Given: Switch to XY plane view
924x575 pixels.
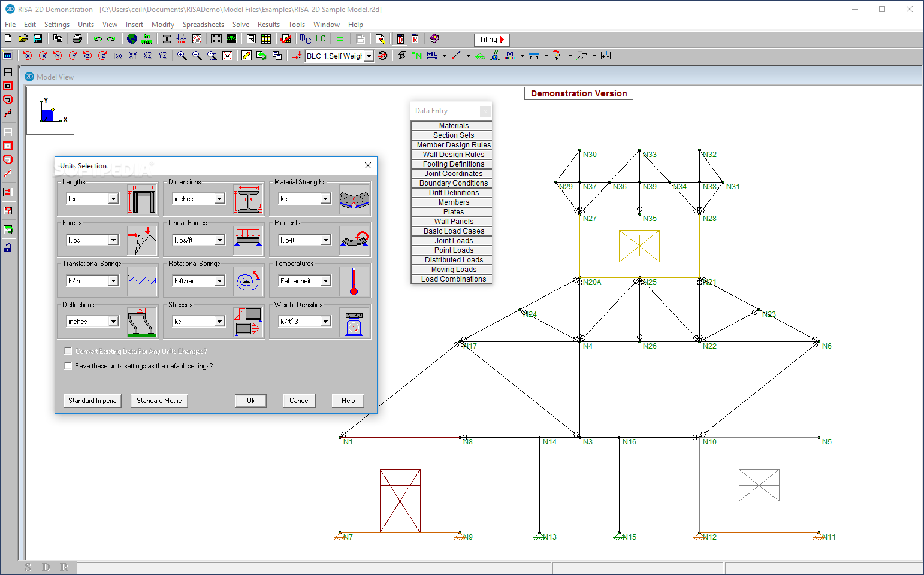Looking at the screenshot, I should coord(132,55).
